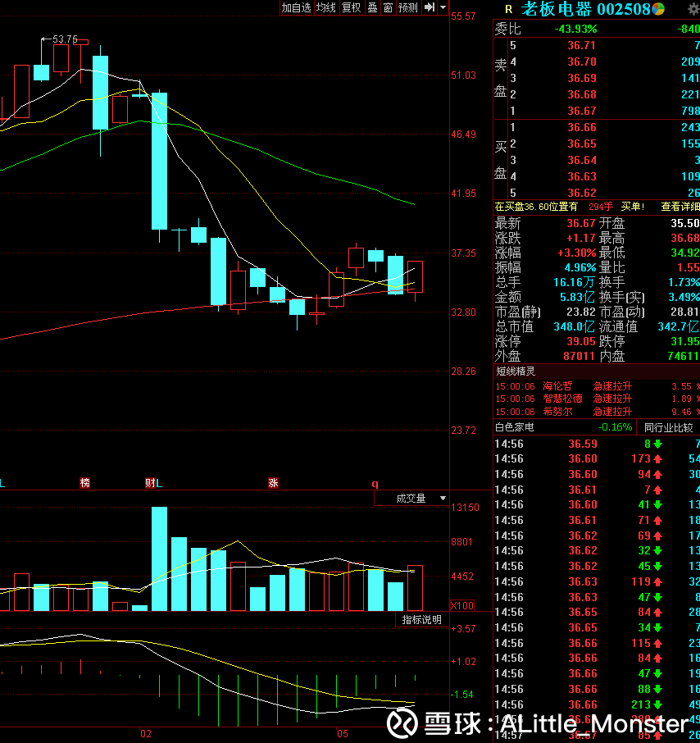
Task: Click the R margin-trading marker icon
Action: (509, 9)
